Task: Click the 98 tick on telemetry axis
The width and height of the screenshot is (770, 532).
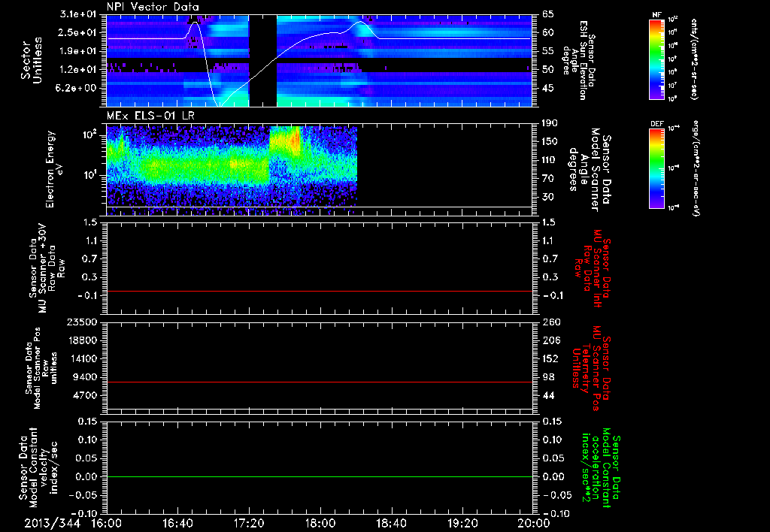Action: click(x=548, y=377)
